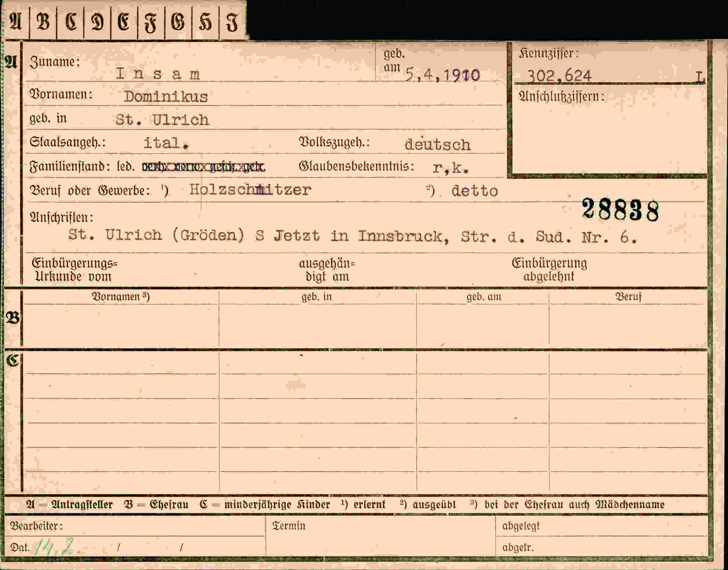Click the letter 'L' after Kennziffer
This screenshot has height=570, width=728.
[700, 78]
